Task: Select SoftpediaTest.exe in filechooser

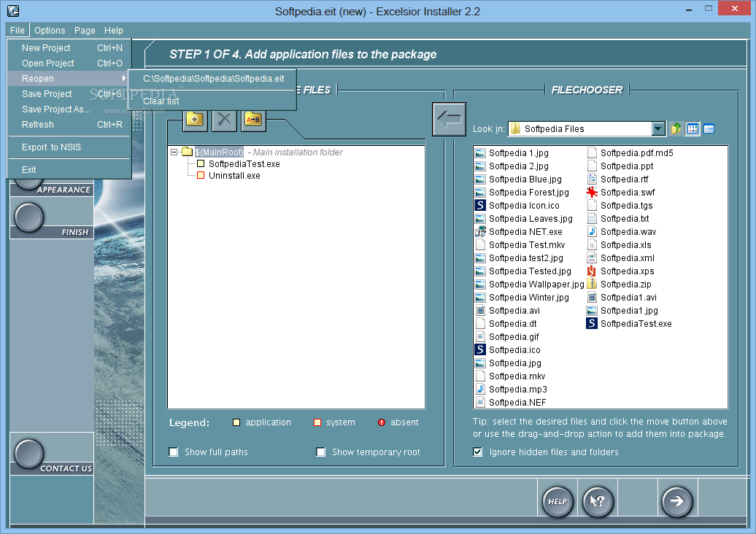Action: click(629, 324)
